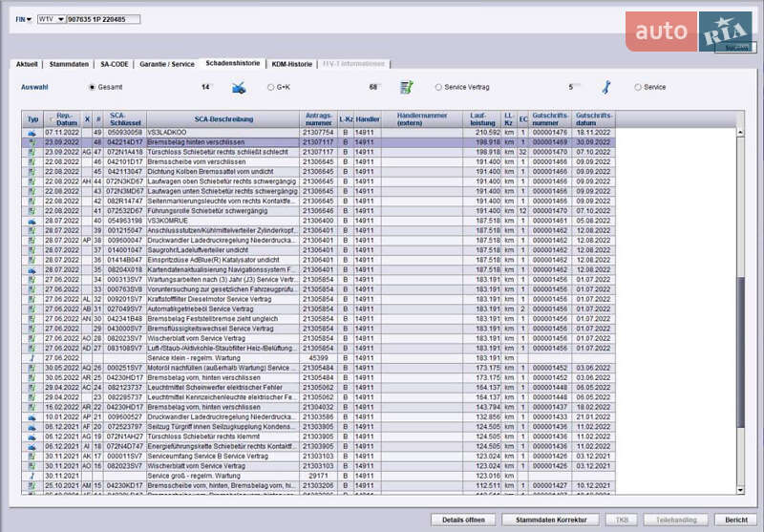Screen dimensions: 764x532
Task: Open the FIN dropdown arrow
Action: [x=30, y=19]
